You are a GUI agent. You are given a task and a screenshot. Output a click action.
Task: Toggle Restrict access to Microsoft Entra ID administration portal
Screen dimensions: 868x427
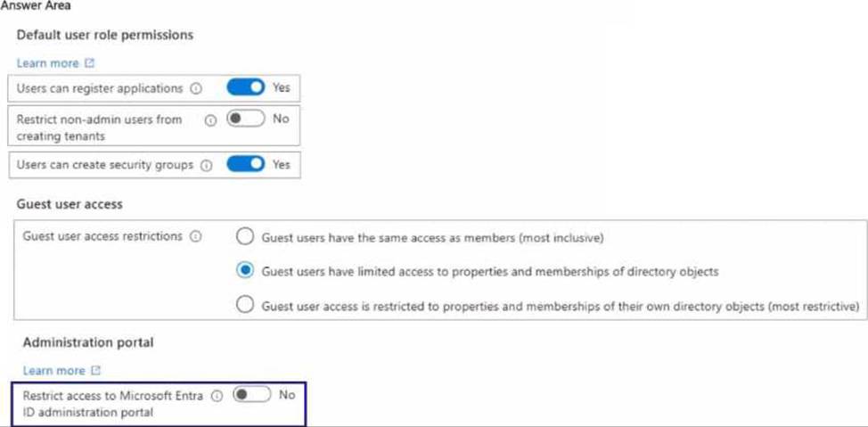pos(251,396)
